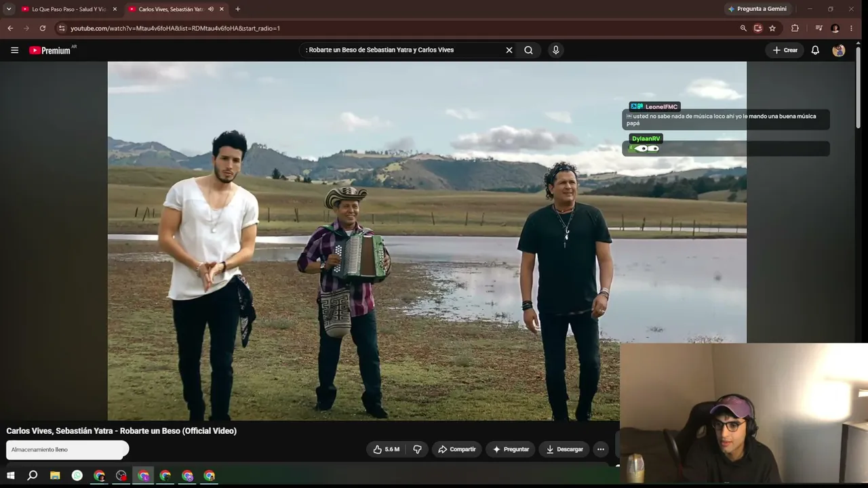Screen dimensions: 868x488
Task: Open a new browser tab
Action: (x=237, y=9)
